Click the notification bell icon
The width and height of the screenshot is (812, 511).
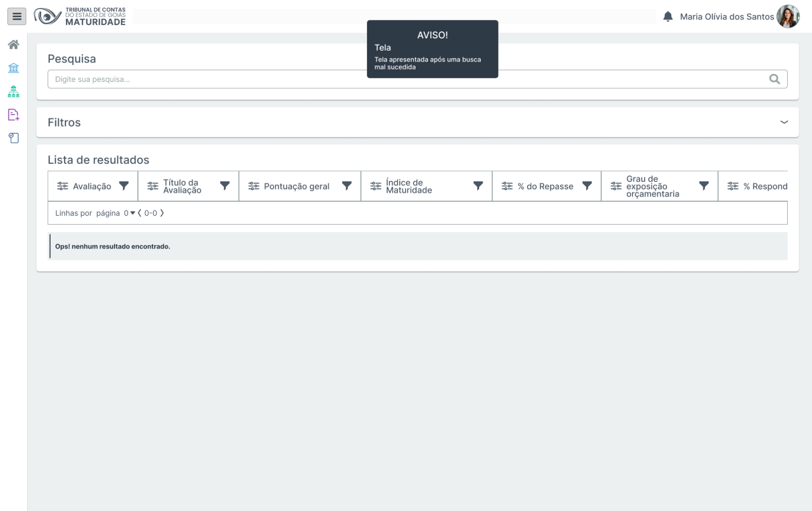tap(668, 16)
